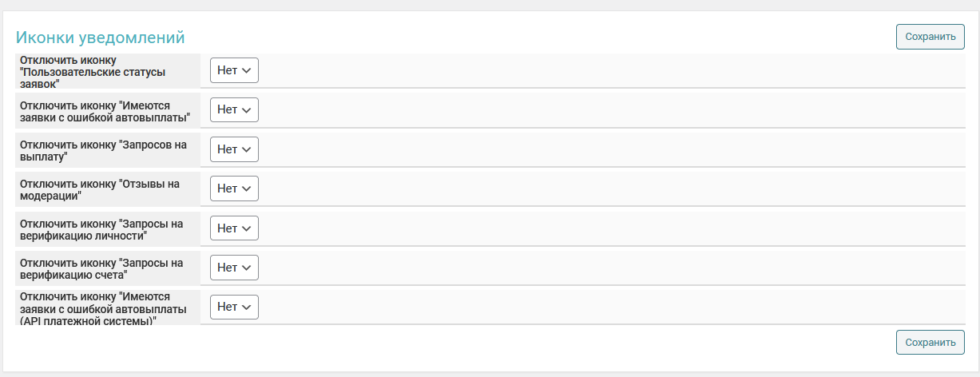
Task: Open dropdown for "Пользовательские статусы заявок" icon
Action: [234, 70]
